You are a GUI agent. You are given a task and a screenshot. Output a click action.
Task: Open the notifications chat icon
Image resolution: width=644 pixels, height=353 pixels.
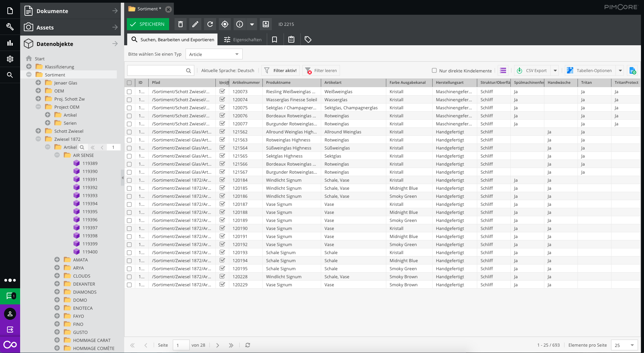(x=10, y=296)
